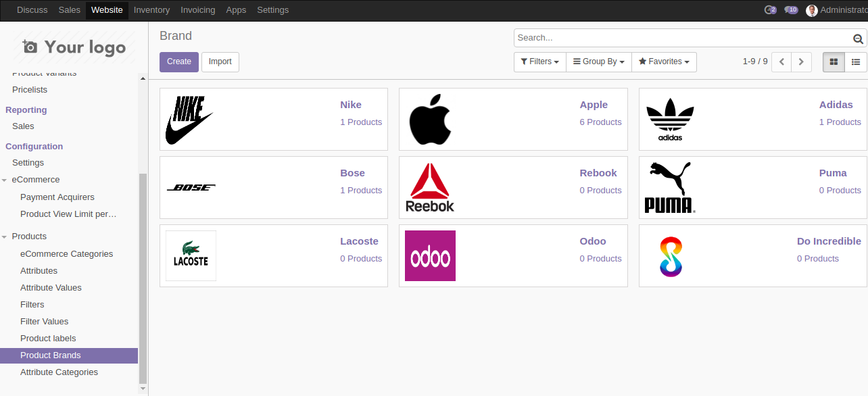
Task: Open the Settings top menu
Action: click(272, 10)
